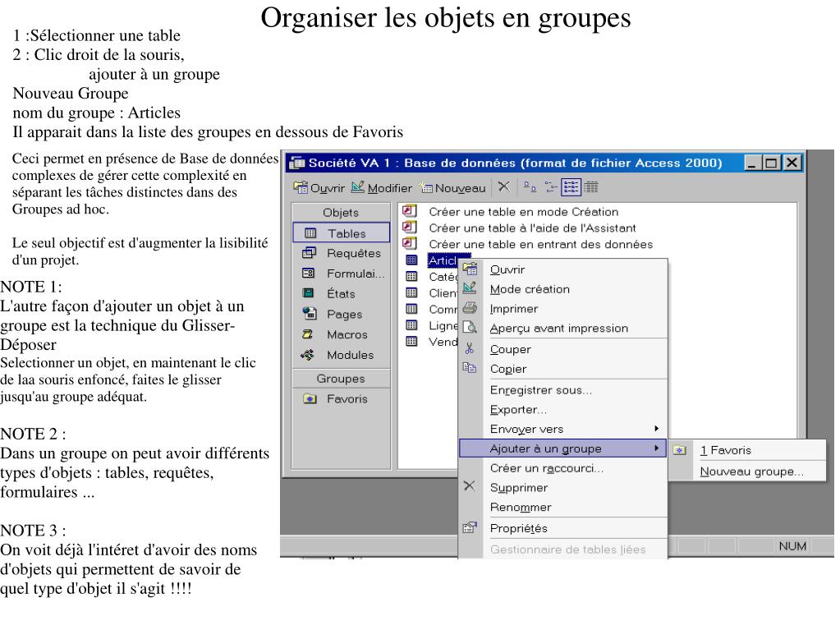Open the Envoyer vers submenu
This screenshot has height=630, width=840.
click(563, 429)
